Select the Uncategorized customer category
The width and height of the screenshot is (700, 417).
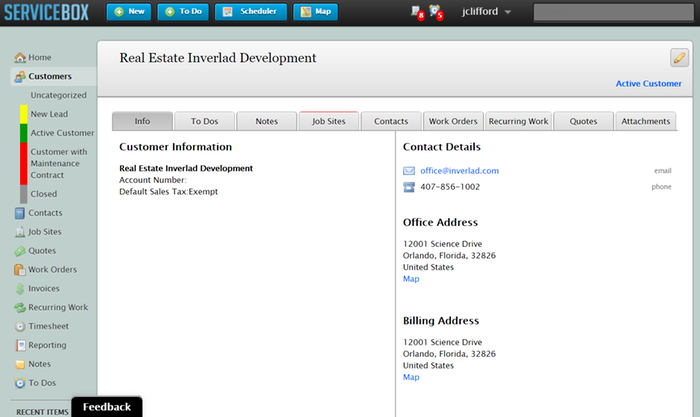click(x=58, y=95)
